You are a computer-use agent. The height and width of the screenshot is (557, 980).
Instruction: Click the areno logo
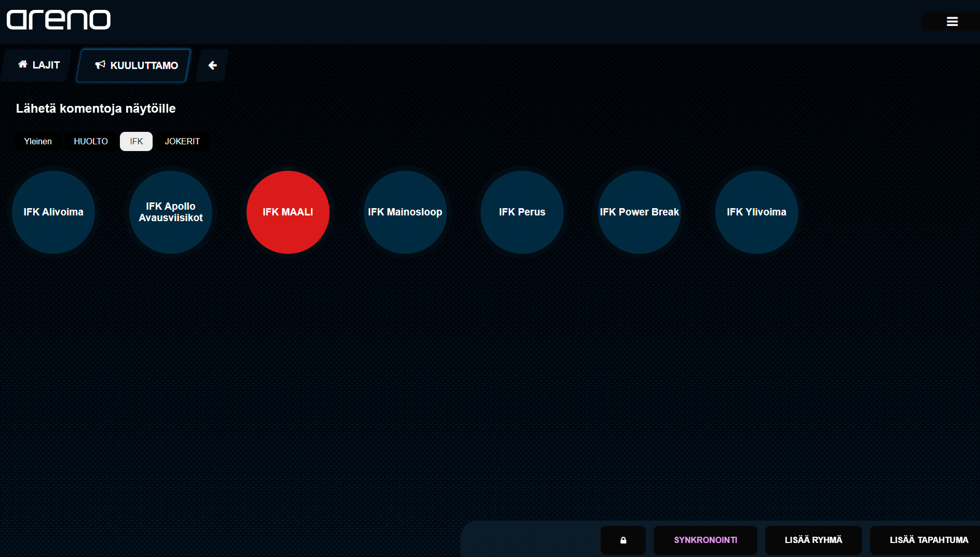coord(59,20)
